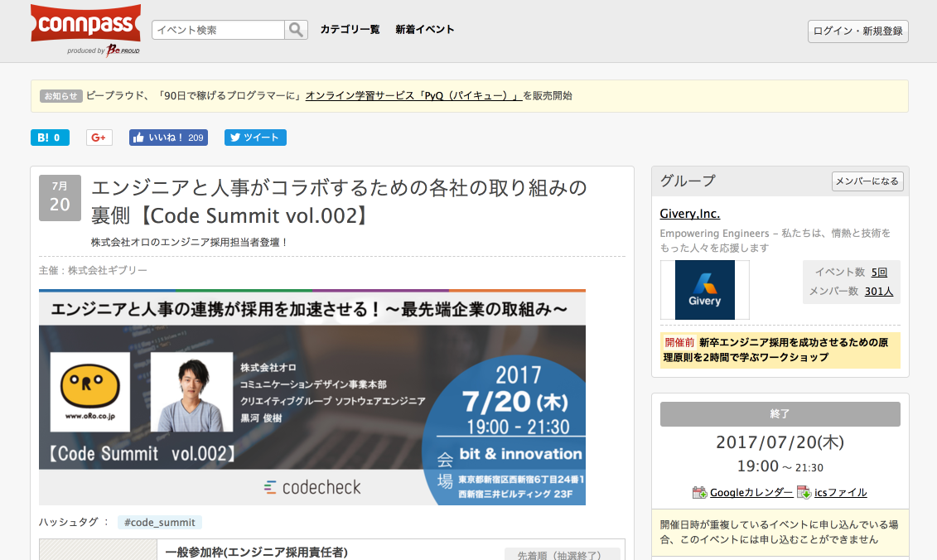Open icsファイル link
The image size is (937, 560).
tap(840, 492)
